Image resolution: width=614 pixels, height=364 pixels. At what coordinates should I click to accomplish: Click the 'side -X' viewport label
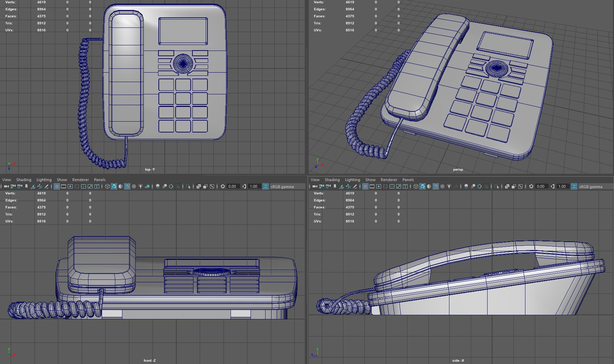458,361
